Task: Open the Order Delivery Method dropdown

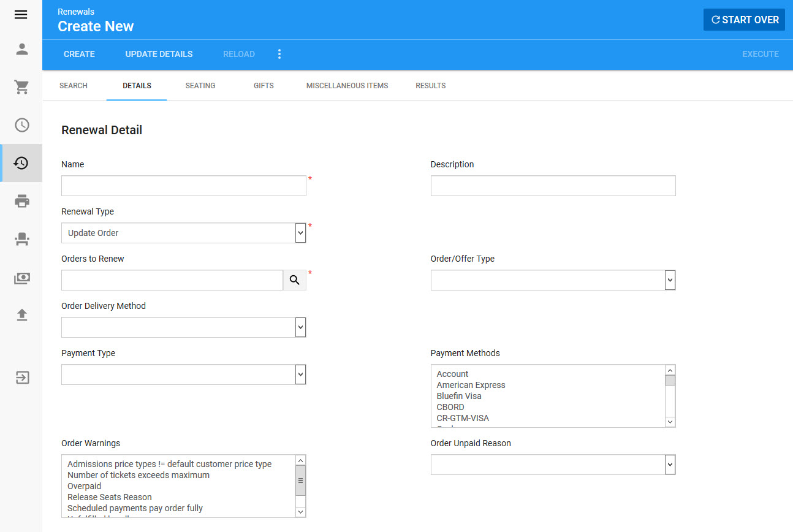Action: click(184, 327)
